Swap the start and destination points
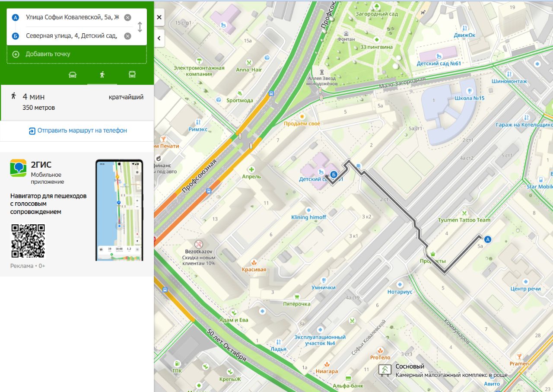The height and width of the screenshot is (392, 553). point(140,27)
